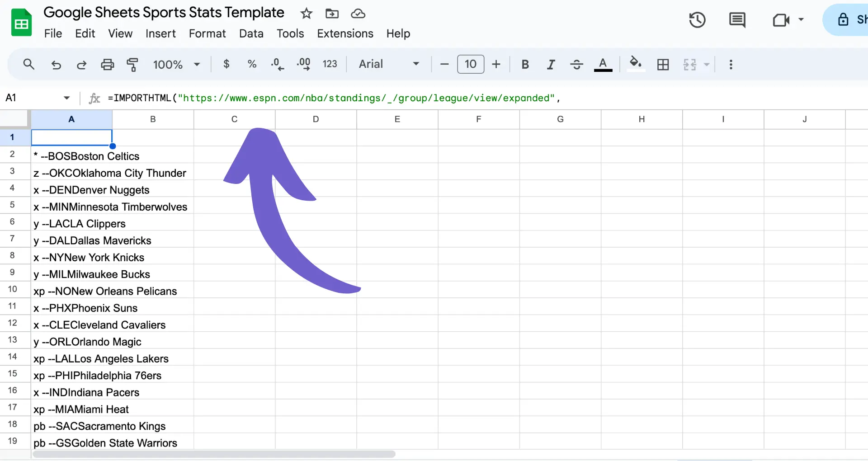The width and height of the screenshot is (868, 461).
Task: Search the menus magnifier icon
Action: [x=29, y=64]
